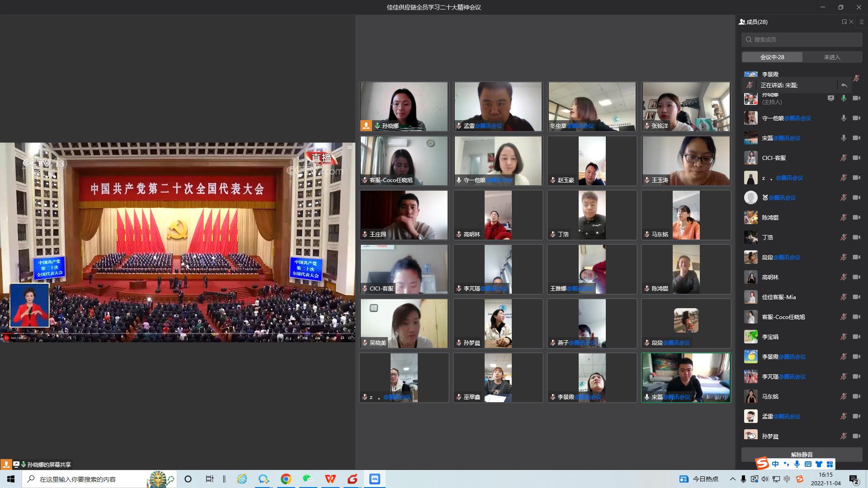Click screen share icon beside host 孙晓娜

click(x=831, y=98)
